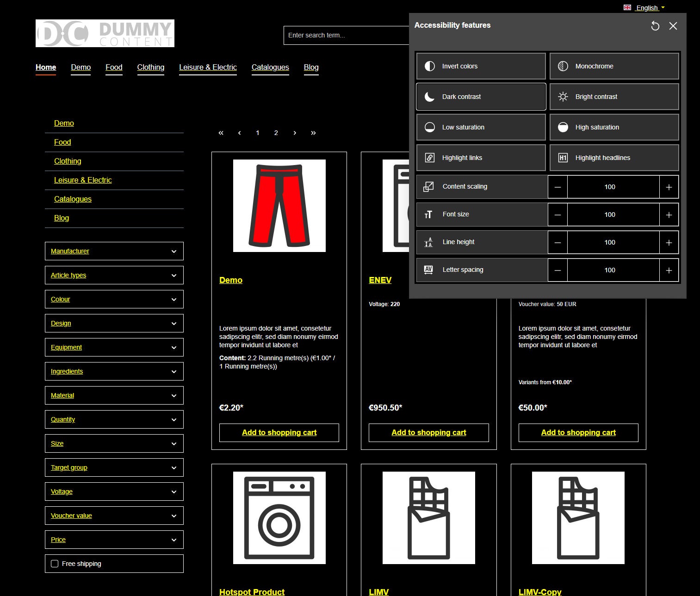The image size is (700, 596).
Task: Add the €950.50 ENEV product to cart
Action: pyautogui.click(x=429, y=433)
